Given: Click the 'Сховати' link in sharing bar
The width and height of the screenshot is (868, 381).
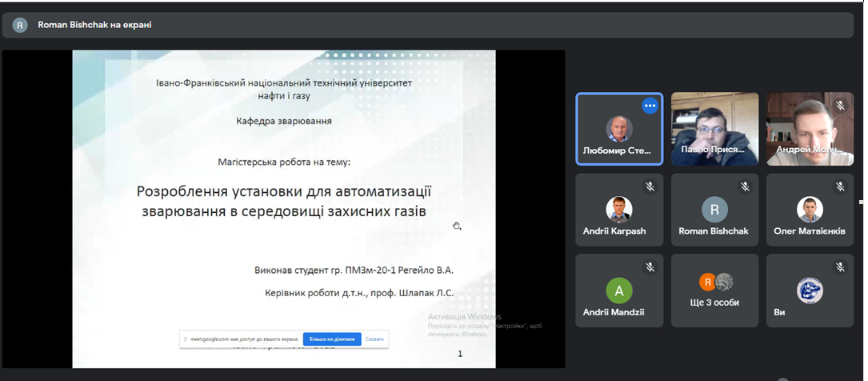Looking at the screenshot, I should pyautogui.click(x=374, y=339).
